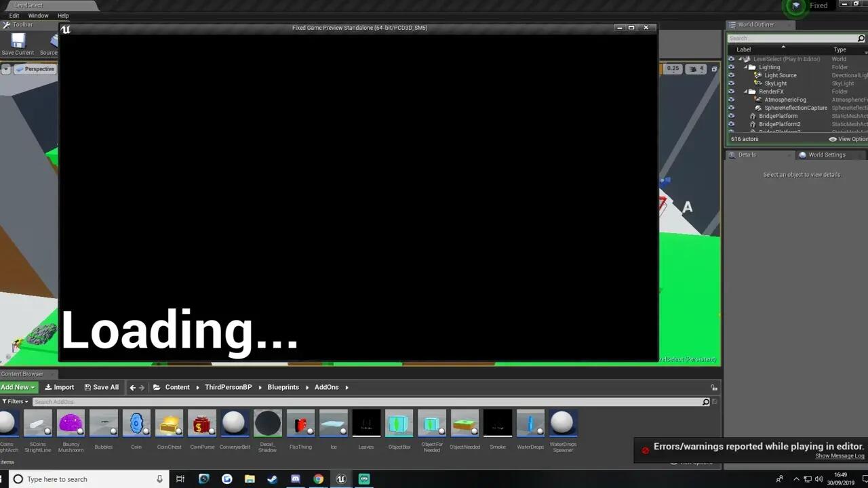The height and width of the screenshot is (488, 868).
Task: Click the World Outliner search magnifier icon
Action: pos(861,39)
